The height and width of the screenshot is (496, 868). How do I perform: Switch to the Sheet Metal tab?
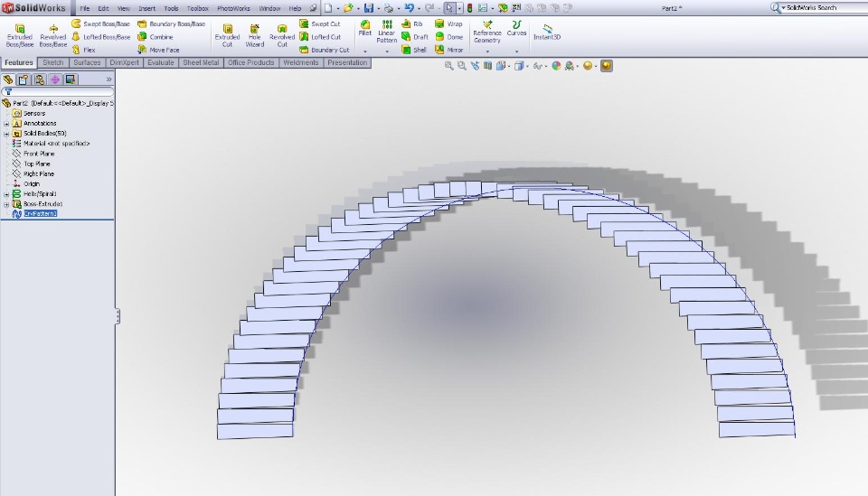pos(201,62)
